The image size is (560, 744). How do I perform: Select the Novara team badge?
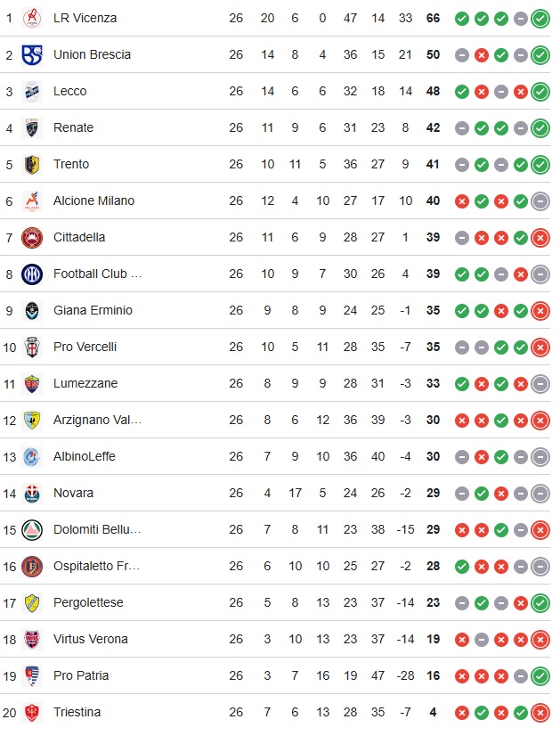(x=32, y=493)
